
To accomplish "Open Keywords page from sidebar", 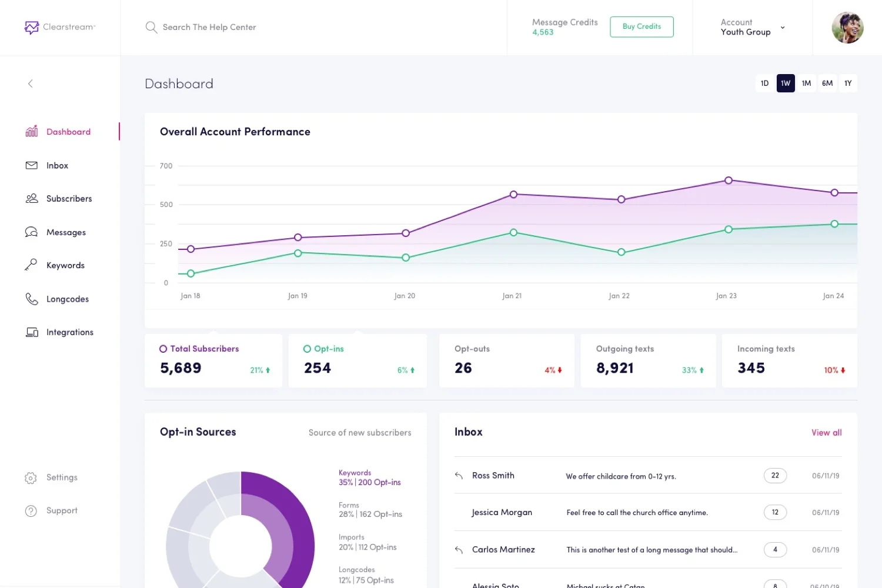I will pos(65,266).
